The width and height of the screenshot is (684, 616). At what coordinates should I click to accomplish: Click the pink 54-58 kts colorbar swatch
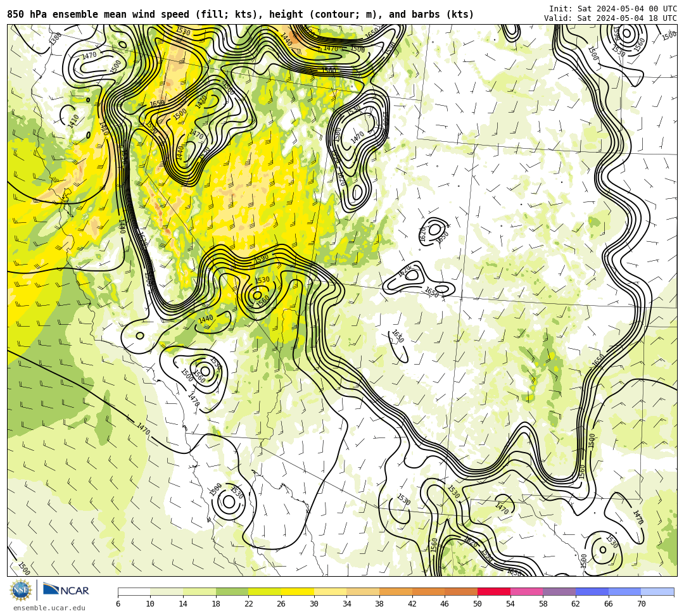[526, 591]
